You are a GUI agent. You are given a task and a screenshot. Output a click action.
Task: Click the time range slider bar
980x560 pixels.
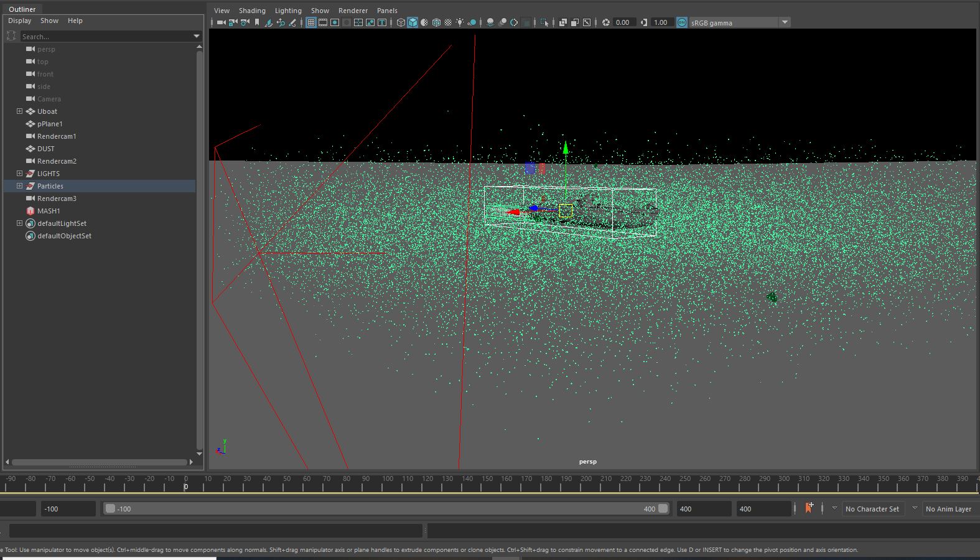tap(386, 508)
